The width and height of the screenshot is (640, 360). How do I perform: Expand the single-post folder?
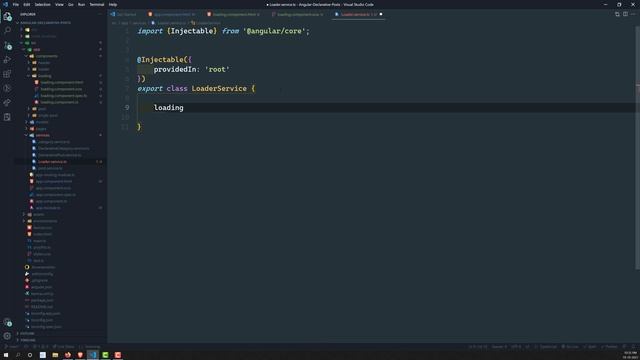(x=47, y=116)
